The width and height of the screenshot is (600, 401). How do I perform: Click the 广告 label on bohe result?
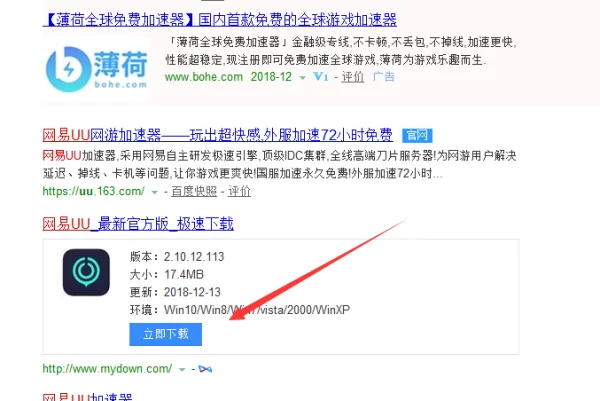click(383, 77)
